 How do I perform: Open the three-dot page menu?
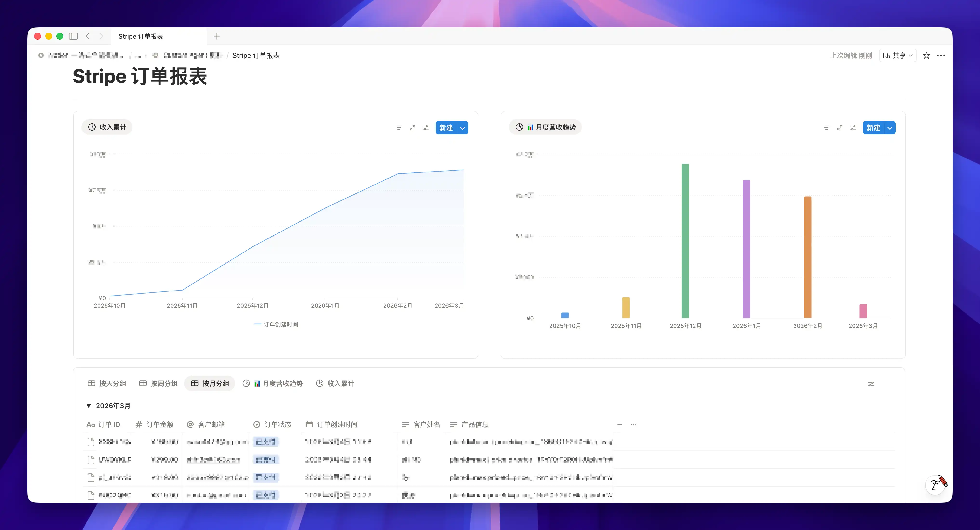(941, 56)
